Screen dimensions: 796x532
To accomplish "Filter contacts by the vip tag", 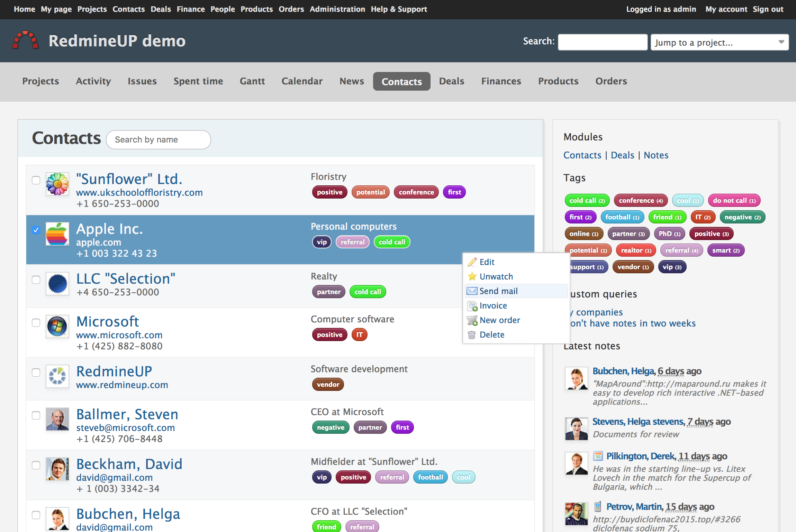I will (671, 267).
